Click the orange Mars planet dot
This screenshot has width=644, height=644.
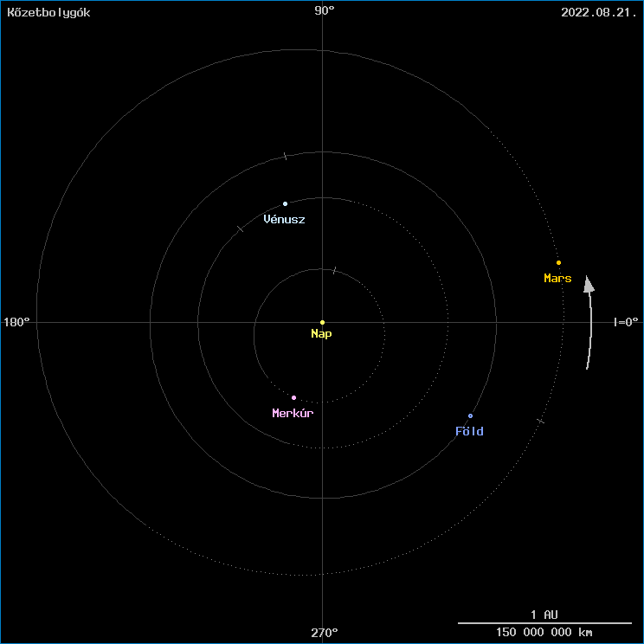point(558,263)
